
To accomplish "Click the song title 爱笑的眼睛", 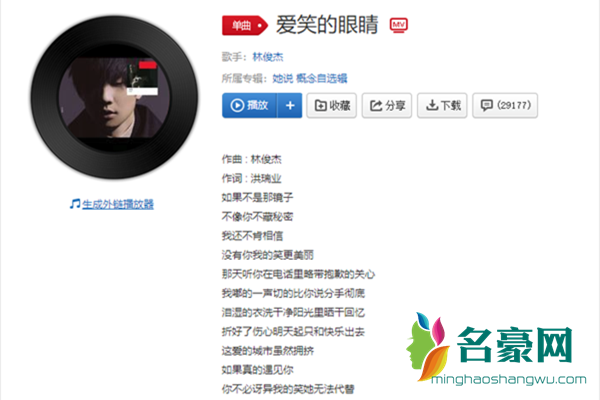I will tap(327, 25).
